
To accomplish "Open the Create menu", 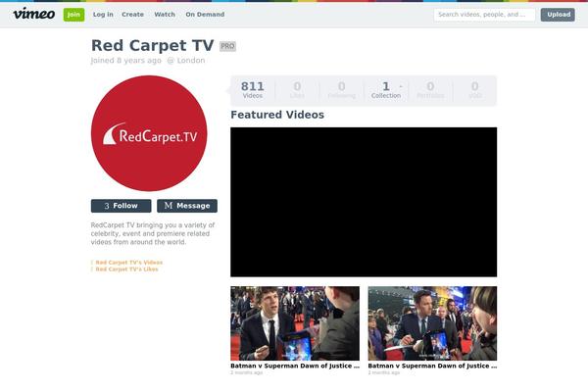I will [x=132, y=15].
